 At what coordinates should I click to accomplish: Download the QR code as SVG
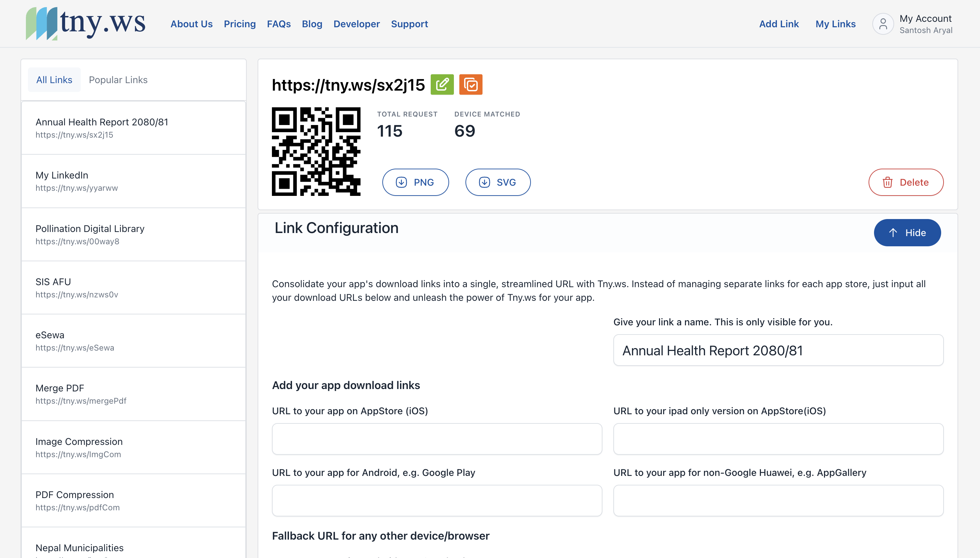click(x=497, y=182)
